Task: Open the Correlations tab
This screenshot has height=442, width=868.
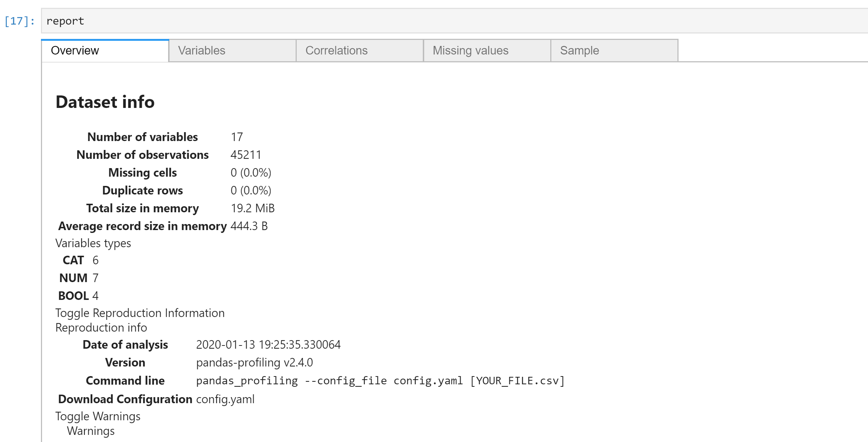Action: (x=337, y=50)
